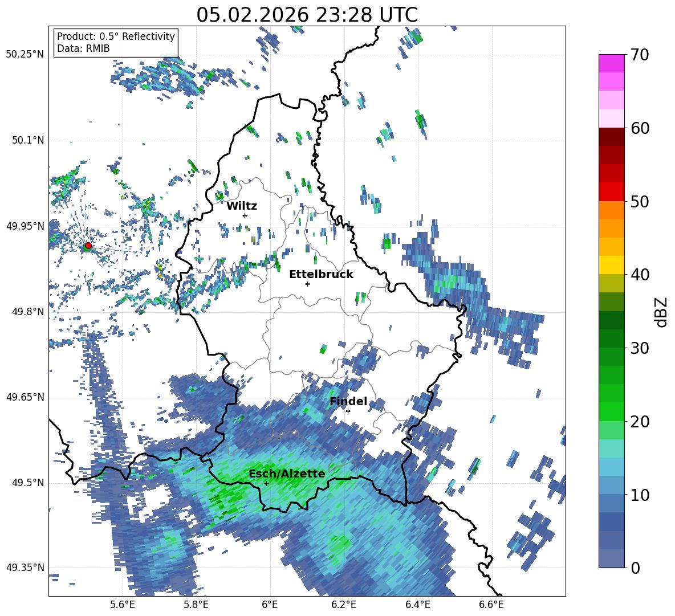Click the 49.5°N latitude label
Screen dimensions: 675x616
[28, 483]
